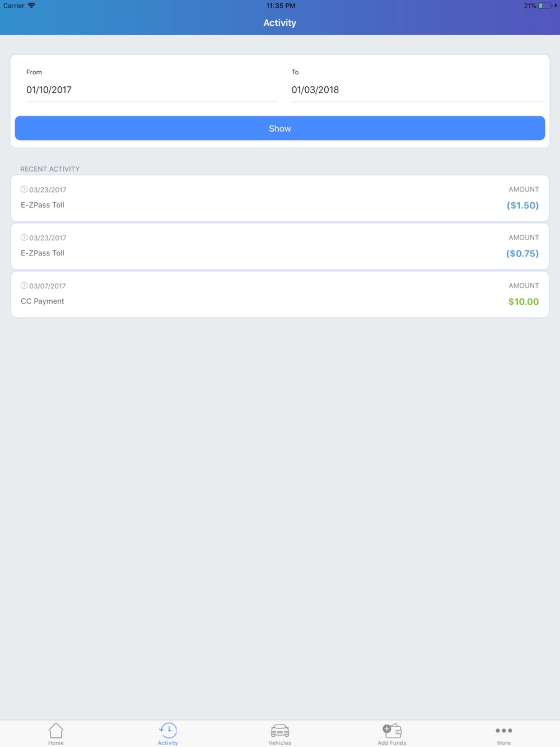This screenshot has height=747, width=560.
Task: Switch to the Add Funds tab label
Action: pyautogui.click(x=392, y=743)
